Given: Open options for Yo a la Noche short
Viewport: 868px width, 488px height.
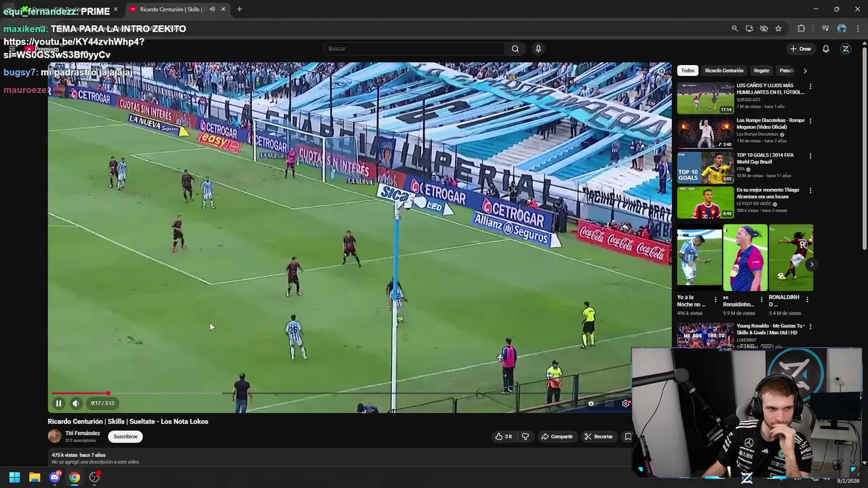Looking at the screenshot, I should 715,299.
